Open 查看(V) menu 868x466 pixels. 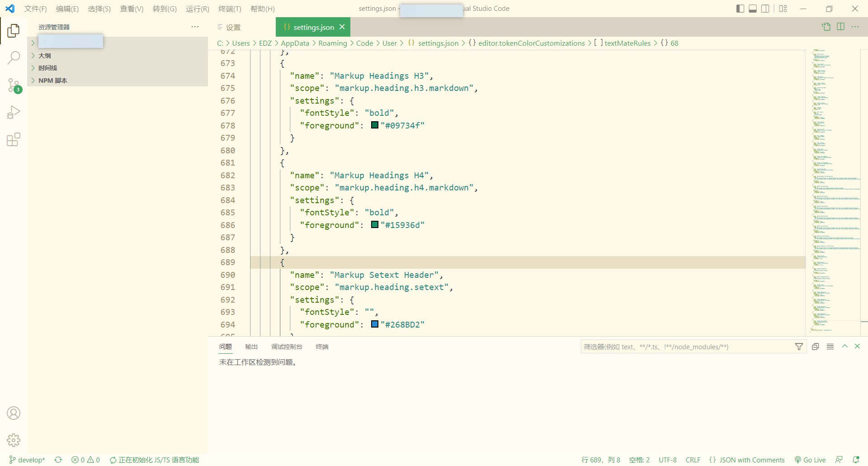tap(132, 9)
